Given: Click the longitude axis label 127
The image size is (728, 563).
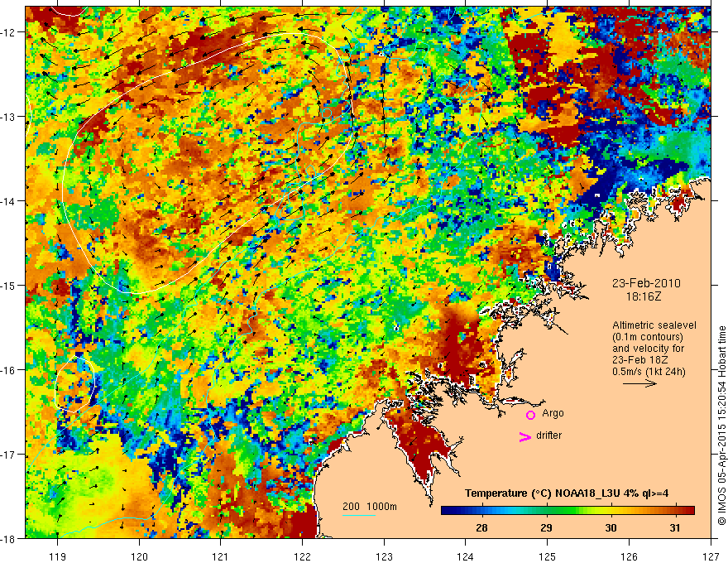Looking at the screenshot, I should [711, 556].
